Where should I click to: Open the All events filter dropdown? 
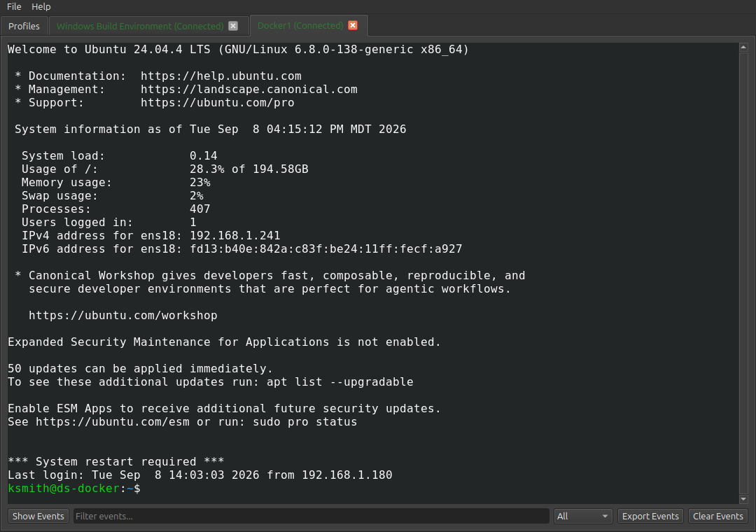[x=583, y=516]
